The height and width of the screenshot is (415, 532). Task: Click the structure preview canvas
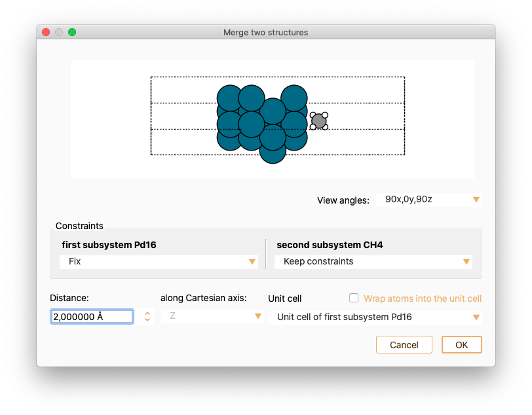273,119
